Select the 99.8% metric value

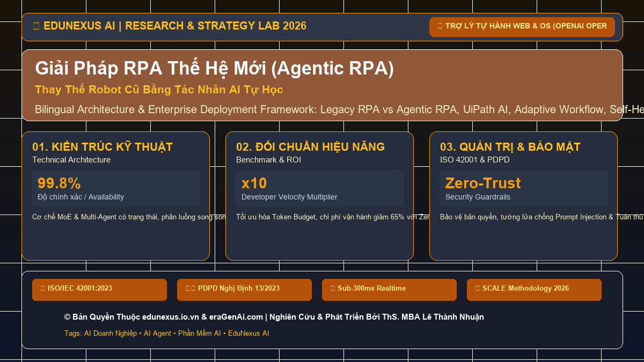(59, 183)
